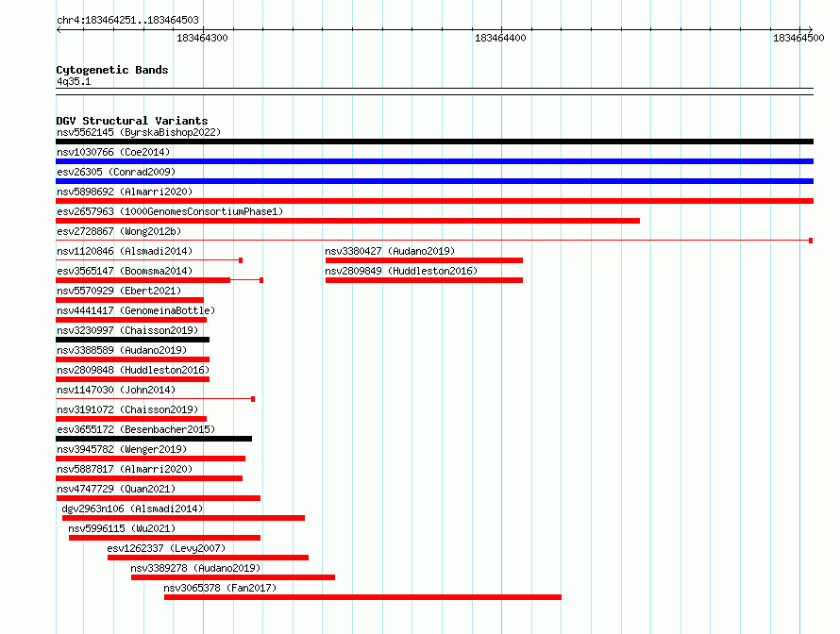Open dgv2963n106 (Alsmadi2014) label
This screenshot has width=840, height=634.
(x=132, y=509)
